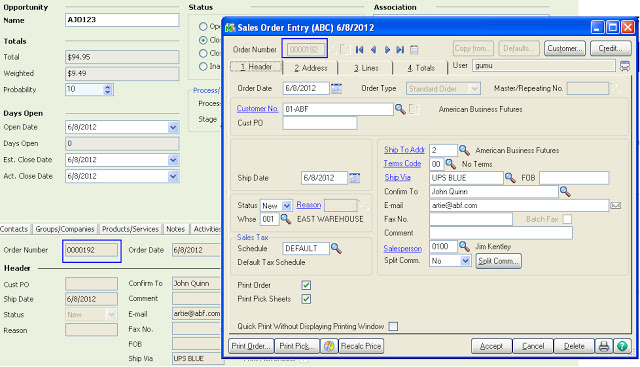Click Comment field in Sales Order
The image size is (640, 367).
point(501,233)
